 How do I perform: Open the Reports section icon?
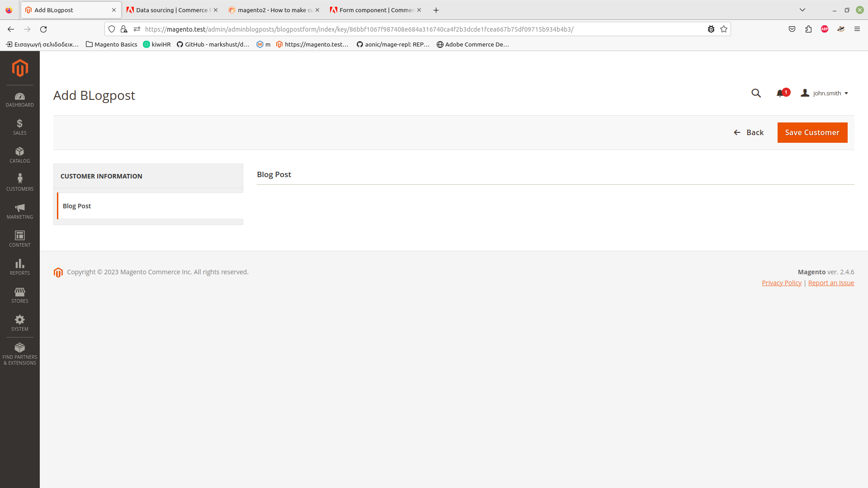[x=20, y=267]
